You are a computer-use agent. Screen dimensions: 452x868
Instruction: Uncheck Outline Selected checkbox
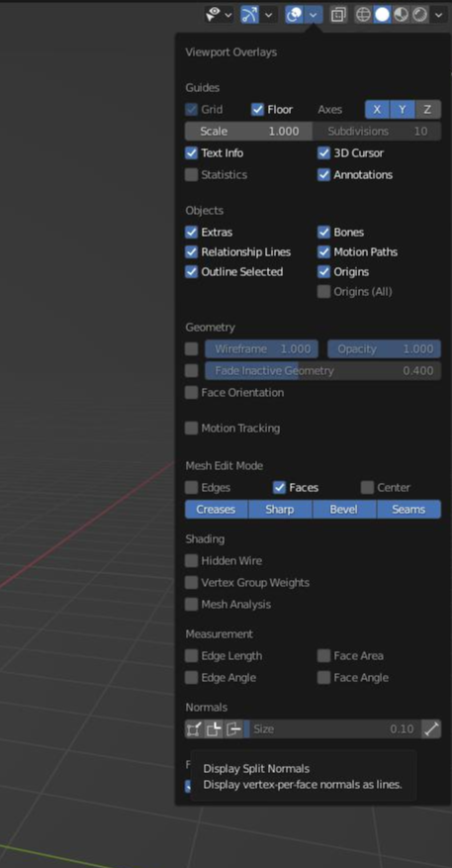click(192, 272)
